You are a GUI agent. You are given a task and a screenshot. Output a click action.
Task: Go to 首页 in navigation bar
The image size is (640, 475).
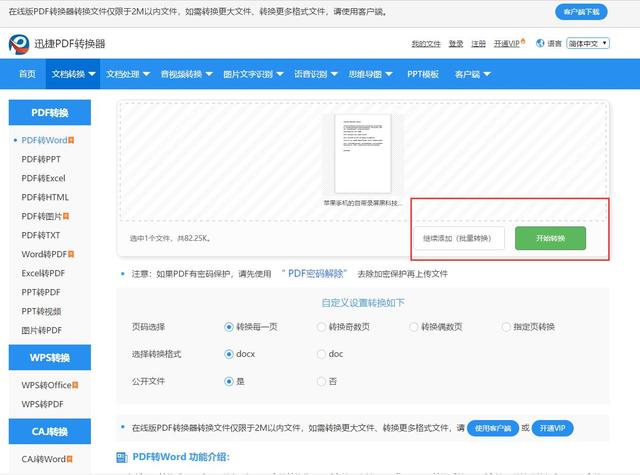27,74
